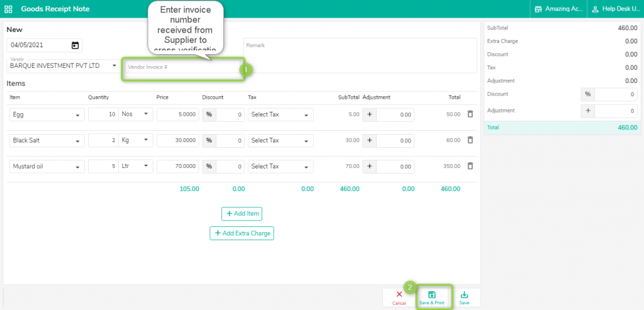Open the Black Salt item dropdown
The height and width of the screenshot is (310, 644).
pyautogui.click(x=47, y=140)
